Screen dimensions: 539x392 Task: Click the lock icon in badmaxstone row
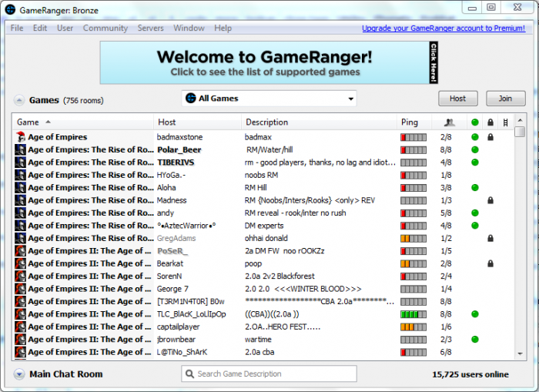(490, 137)
